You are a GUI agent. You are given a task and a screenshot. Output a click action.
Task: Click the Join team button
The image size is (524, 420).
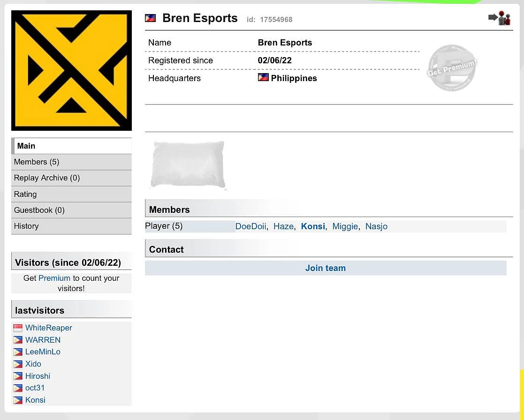pos(326,268)
